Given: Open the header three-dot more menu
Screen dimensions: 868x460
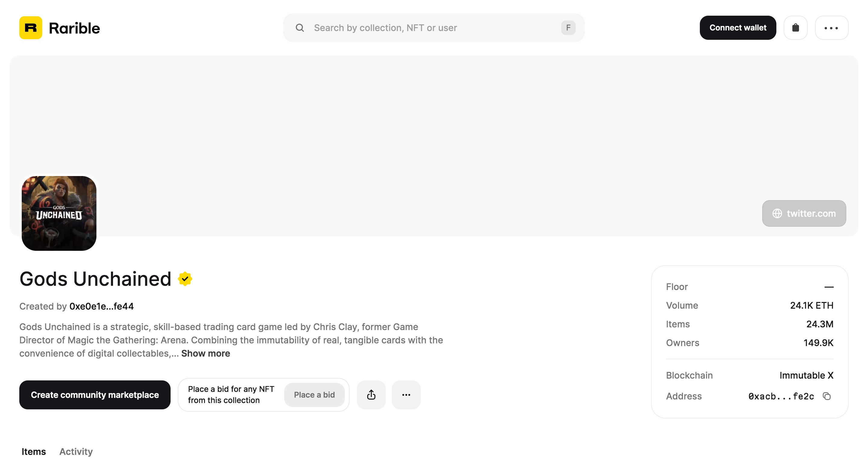Looking at the screenshot, I should 831,28.
